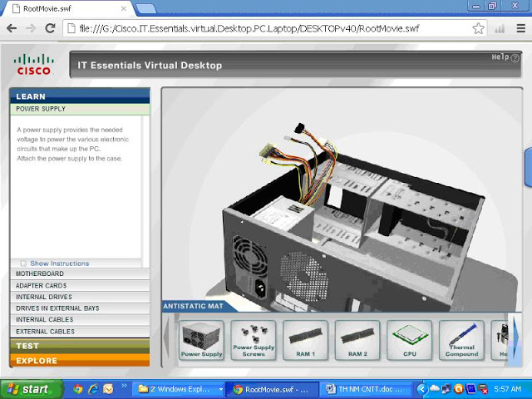
Task: Open Help in Virtual Desktop header
Action: (x=505, y=57)
